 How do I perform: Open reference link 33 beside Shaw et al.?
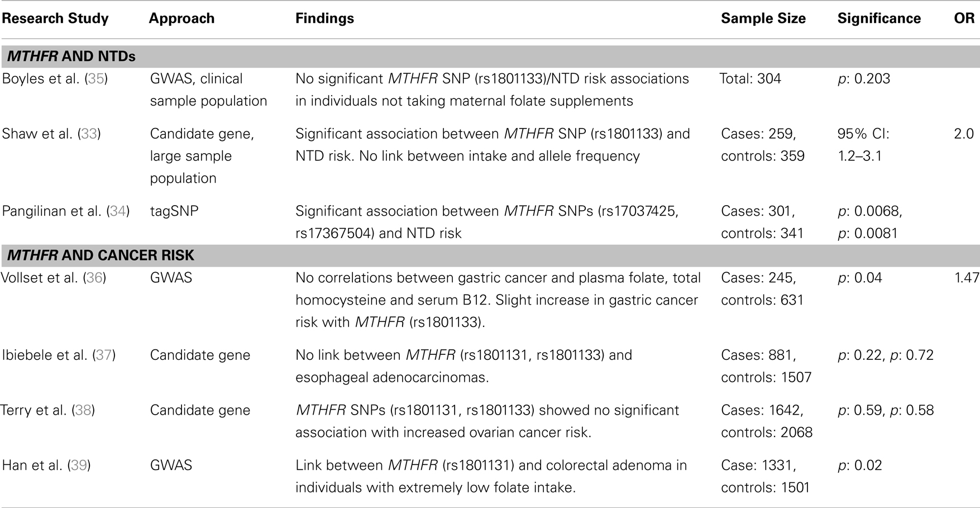click(89, 134)
